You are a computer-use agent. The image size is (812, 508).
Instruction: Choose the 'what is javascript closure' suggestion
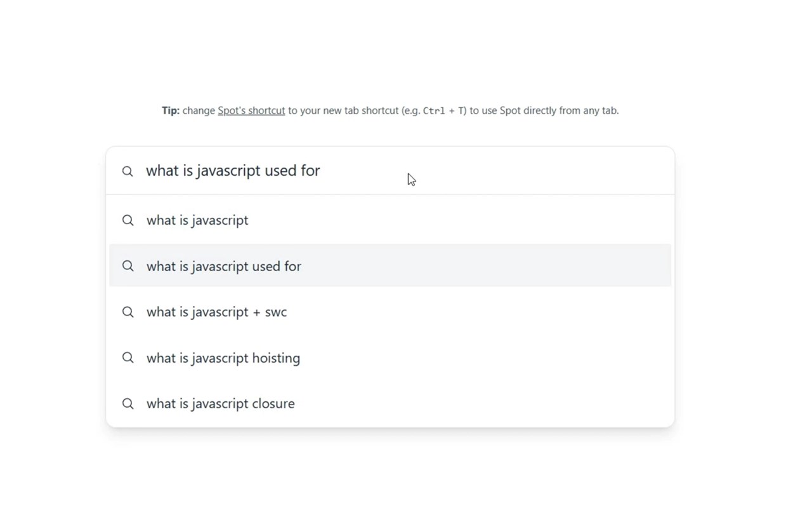coord(220,403)
